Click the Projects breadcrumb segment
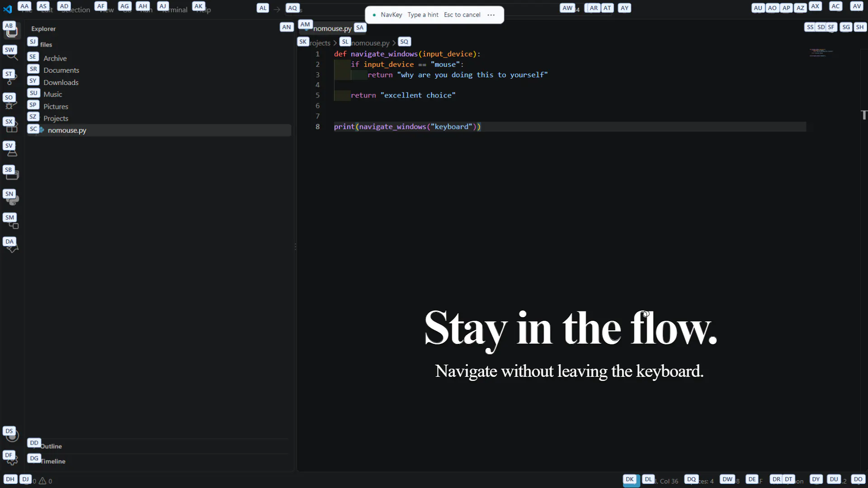This screenshot has height=488, width=868. 315,43
